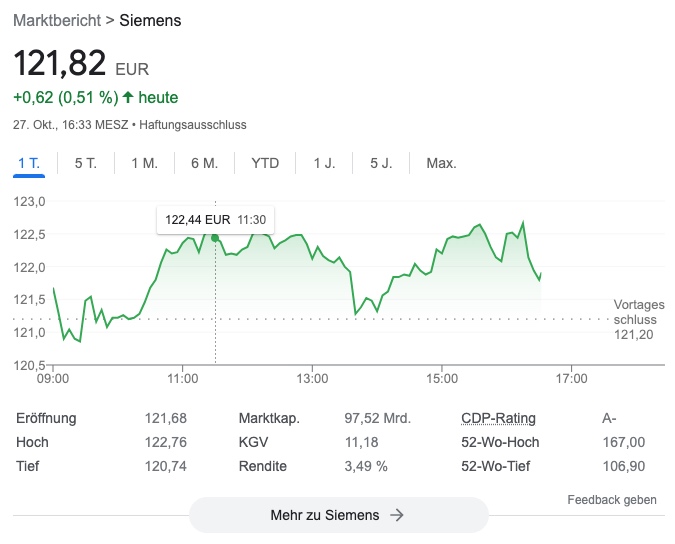Click the arrow icon in Mehr zu Siemens
Screen dimensions: 675x544
pos(397,515)
